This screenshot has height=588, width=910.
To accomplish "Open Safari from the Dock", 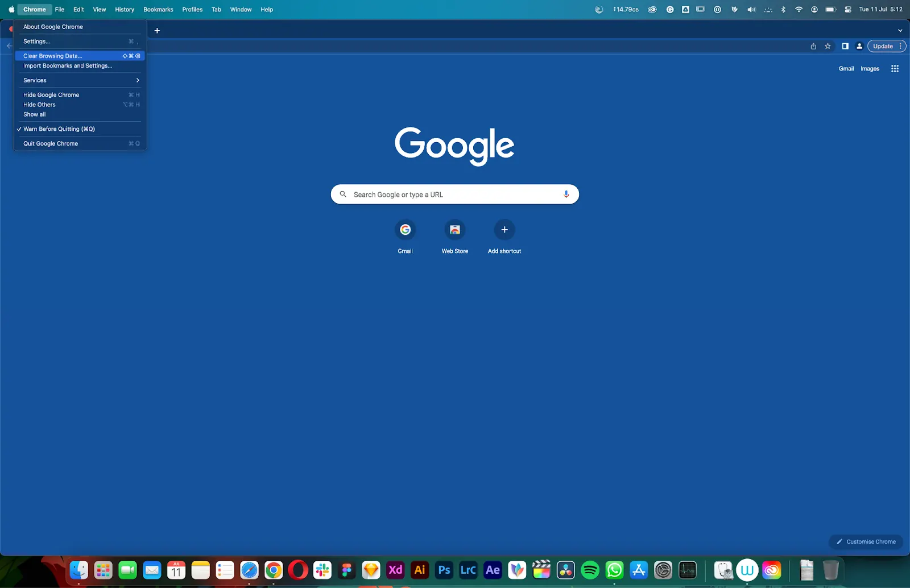I will coord(249,570).
